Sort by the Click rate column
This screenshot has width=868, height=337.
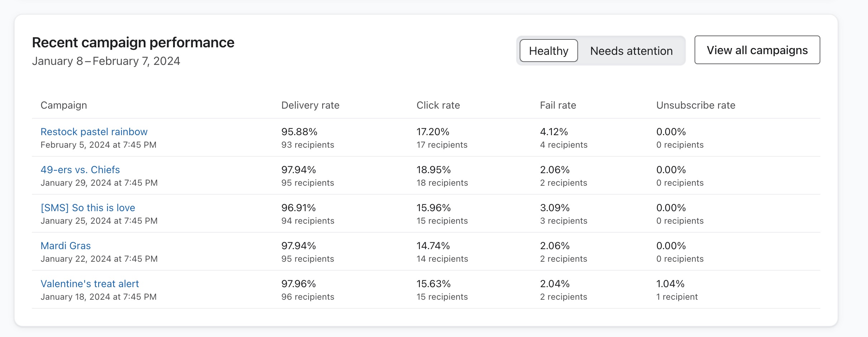pyautogui.click(x=438, y=105)
